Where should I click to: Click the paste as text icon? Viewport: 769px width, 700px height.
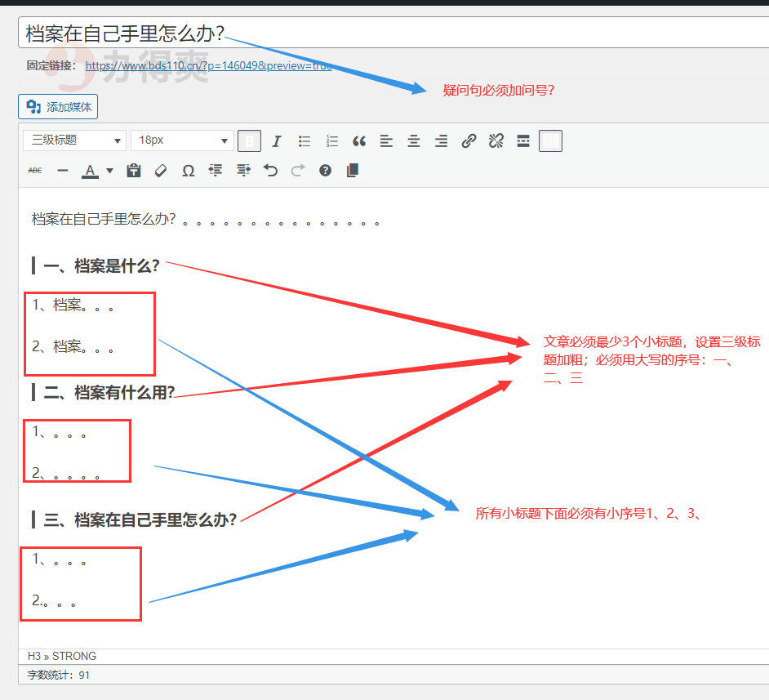pyautogui.click(x=133, y=171)
